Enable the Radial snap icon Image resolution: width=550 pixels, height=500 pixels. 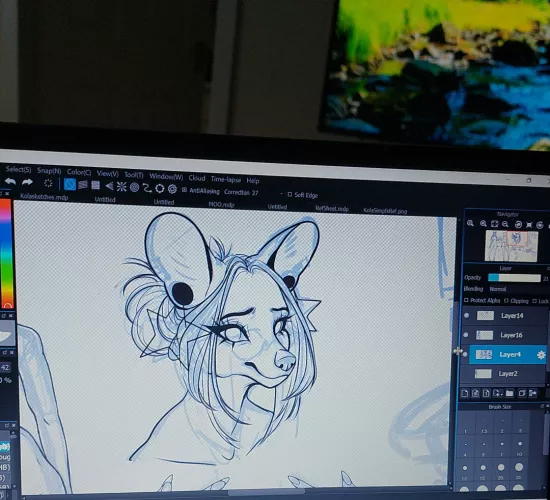coord(121,187)
